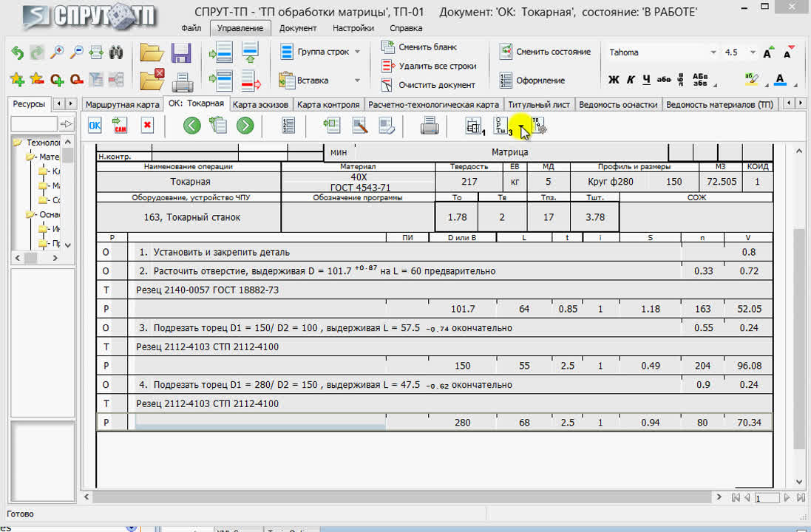Open the Настройки menu
811x532 pixels.
click(x=353, y=28)
